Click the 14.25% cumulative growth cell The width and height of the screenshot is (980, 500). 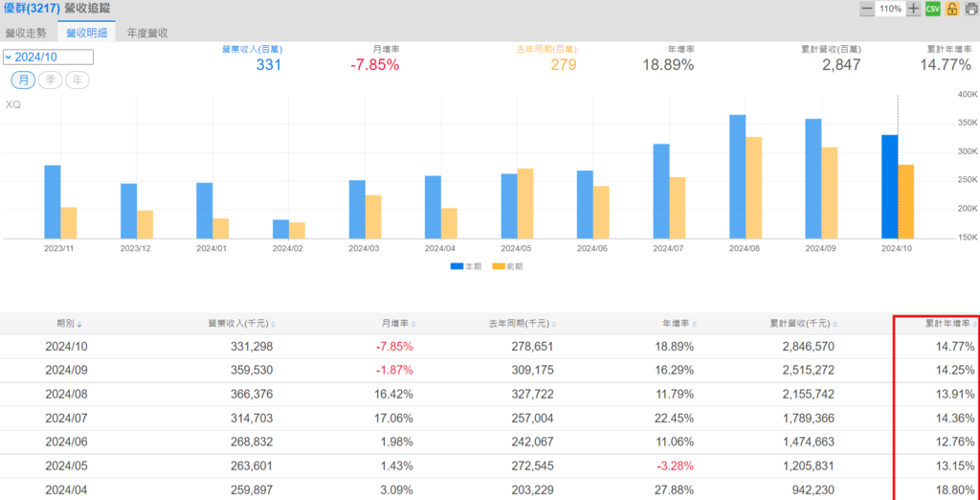957,371
